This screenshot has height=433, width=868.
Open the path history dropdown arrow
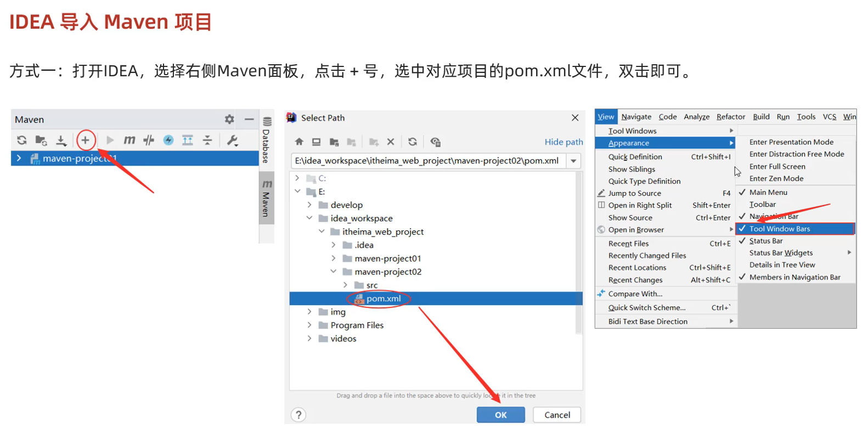[x=573, y=161]
